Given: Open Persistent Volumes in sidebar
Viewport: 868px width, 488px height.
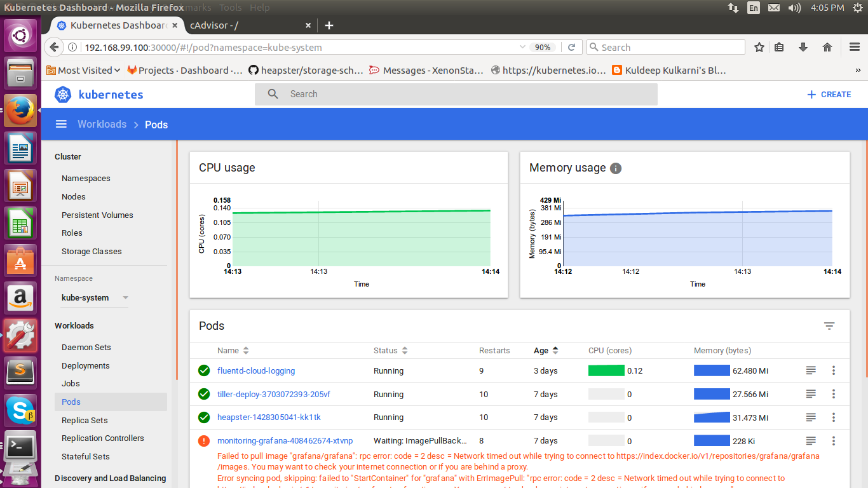Looking at the screenshot, I should point(97,215).
